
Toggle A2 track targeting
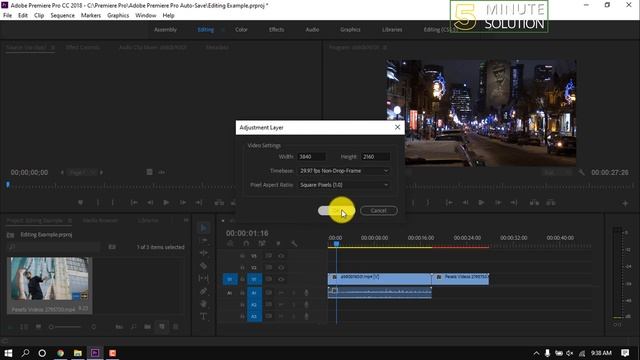click(254, 304)
